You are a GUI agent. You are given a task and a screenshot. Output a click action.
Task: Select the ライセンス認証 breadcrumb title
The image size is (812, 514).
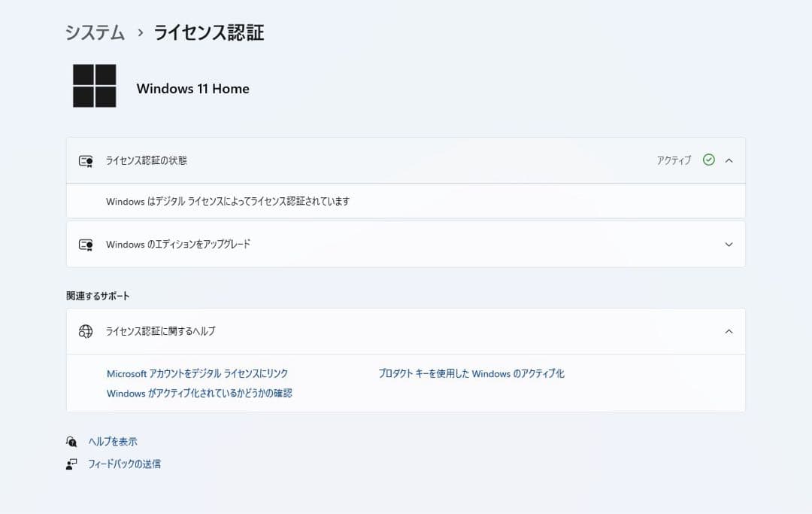tap(208, 33)
